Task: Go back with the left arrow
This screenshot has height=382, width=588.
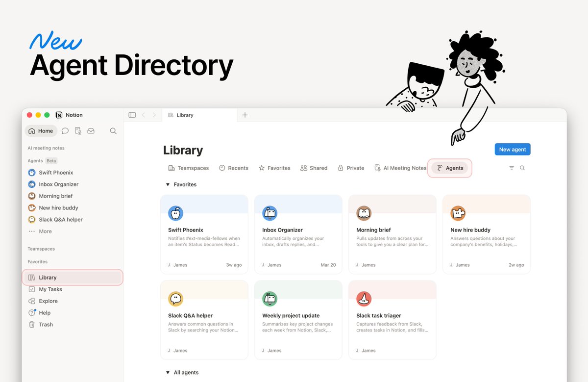Action: [x=144, y=115]
